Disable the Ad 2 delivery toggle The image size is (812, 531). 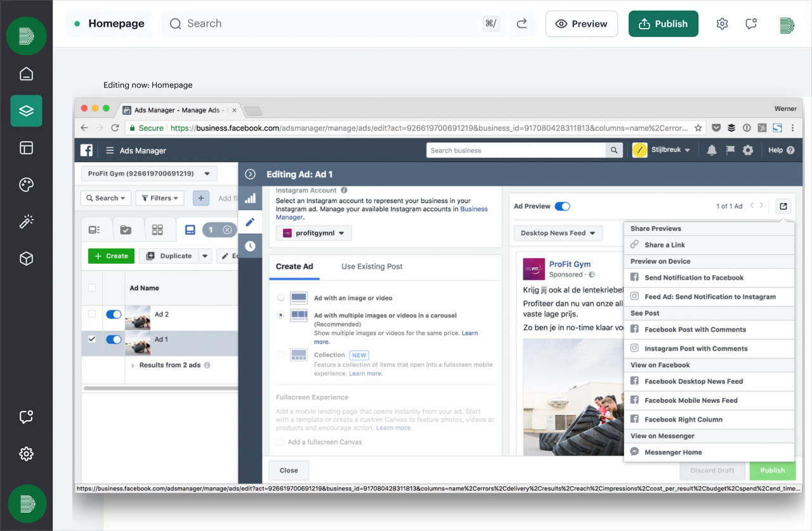[114, 314]
